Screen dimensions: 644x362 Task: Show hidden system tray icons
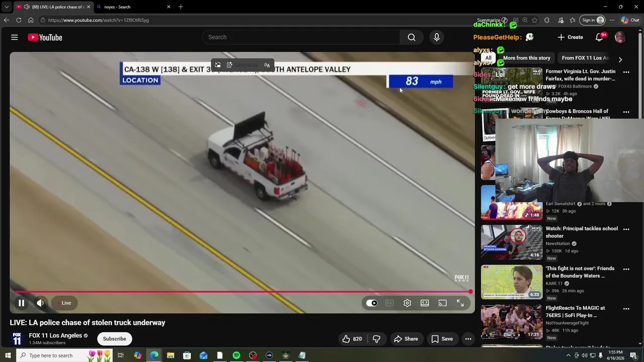569,355
